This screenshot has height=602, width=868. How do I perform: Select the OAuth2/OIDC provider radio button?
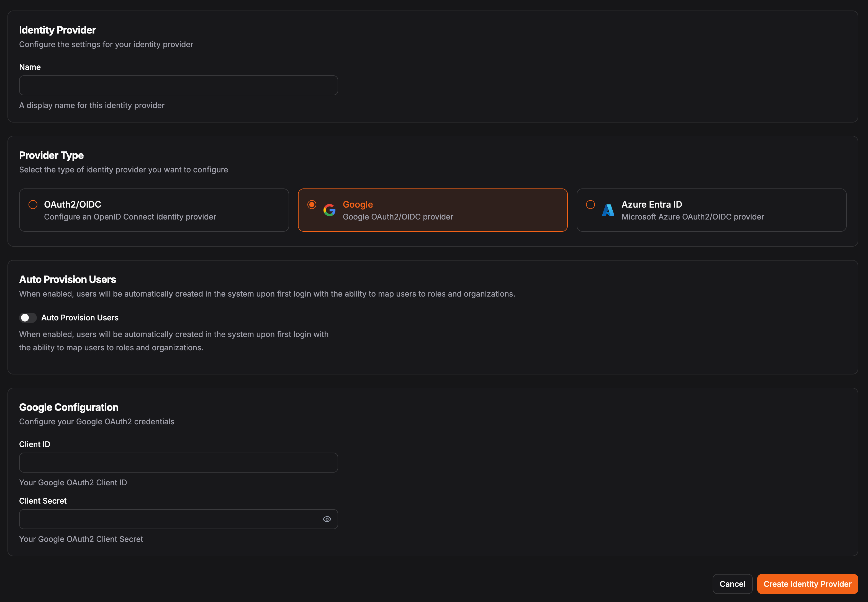tap(33, 204)
